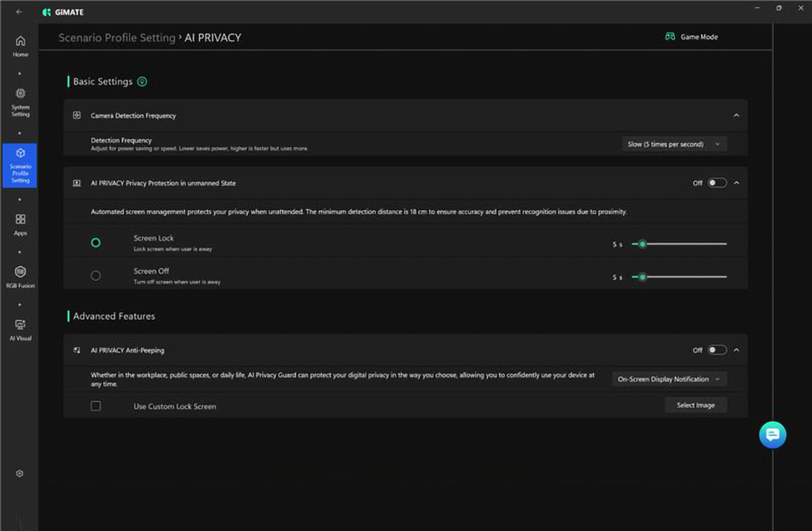Select the Screen Lock radio button
This screenshot has height=531, width=812.
coord(96,242)
